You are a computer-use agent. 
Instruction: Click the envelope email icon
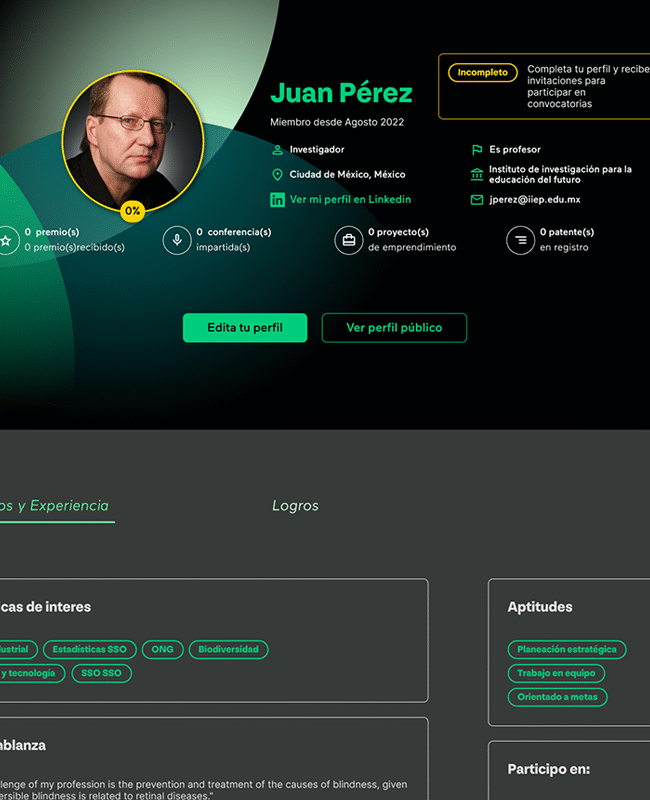tap(477, 199)
